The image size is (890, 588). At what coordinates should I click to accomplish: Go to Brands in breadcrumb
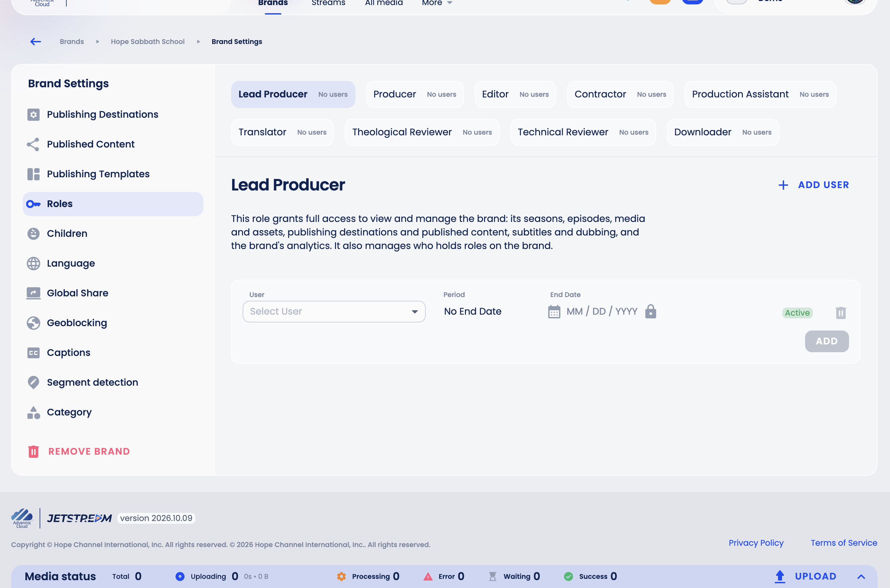point(72,42)
